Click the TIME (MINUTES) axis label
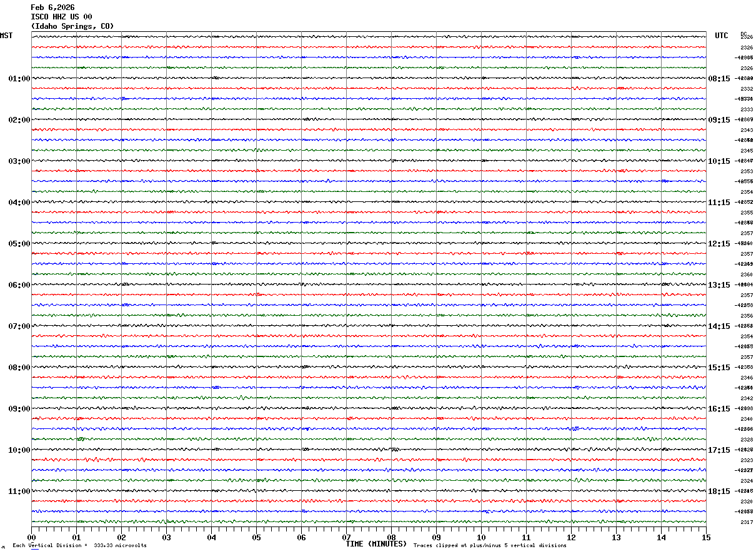This screenshot has width=756, height=554. (376, 544)
